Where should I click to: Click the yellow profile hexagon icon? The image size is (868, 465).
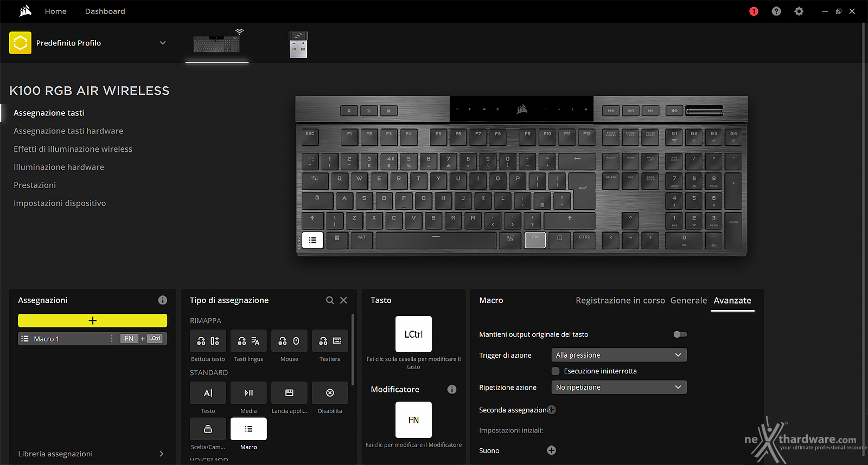(20, 43)
